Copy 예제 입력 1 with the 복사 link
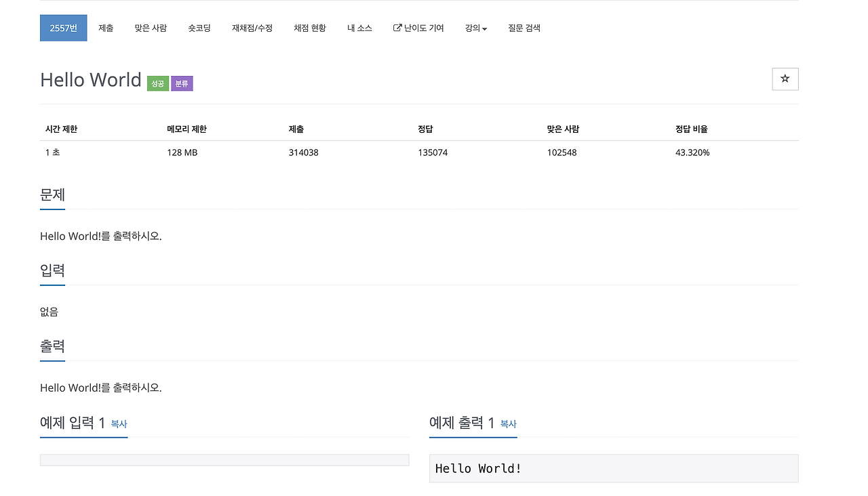 tap(119, 423)
